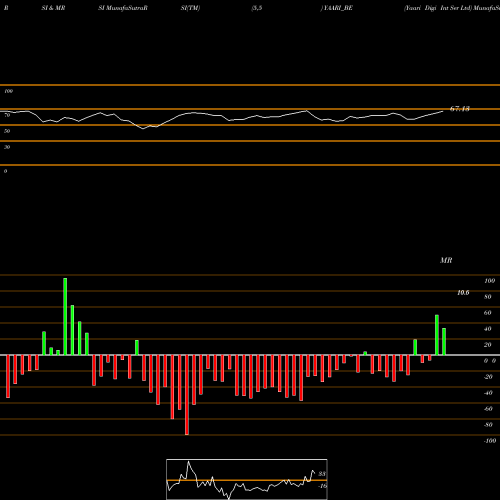
Task: Click the first red MR bar at far left
Action: [x=8, y=376]
